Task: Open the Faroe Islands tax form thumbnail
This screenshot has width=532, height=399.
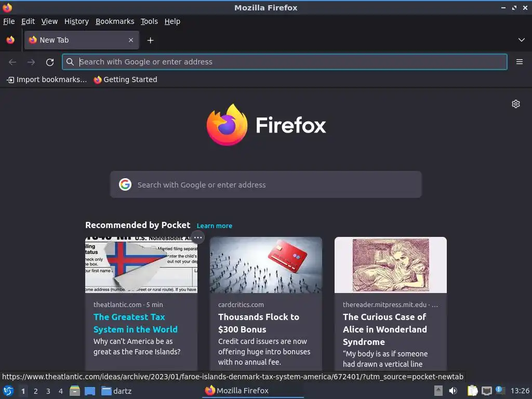Action: coord(141,265)
